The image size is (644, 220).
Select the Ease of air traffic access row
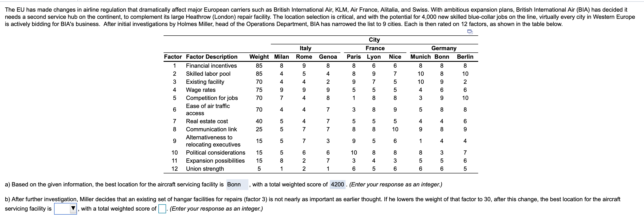point(208,109)
